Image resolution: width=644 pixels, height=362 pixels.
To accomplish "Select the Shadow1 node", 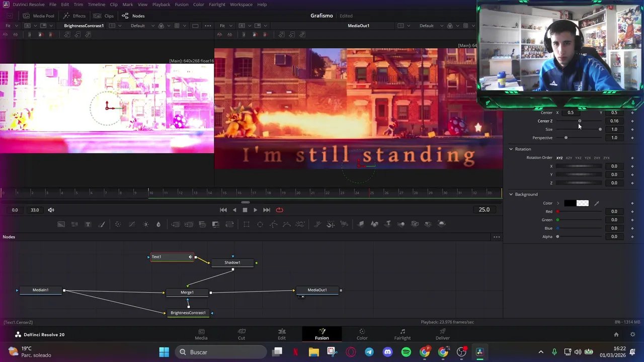I will tap(232, 262).
